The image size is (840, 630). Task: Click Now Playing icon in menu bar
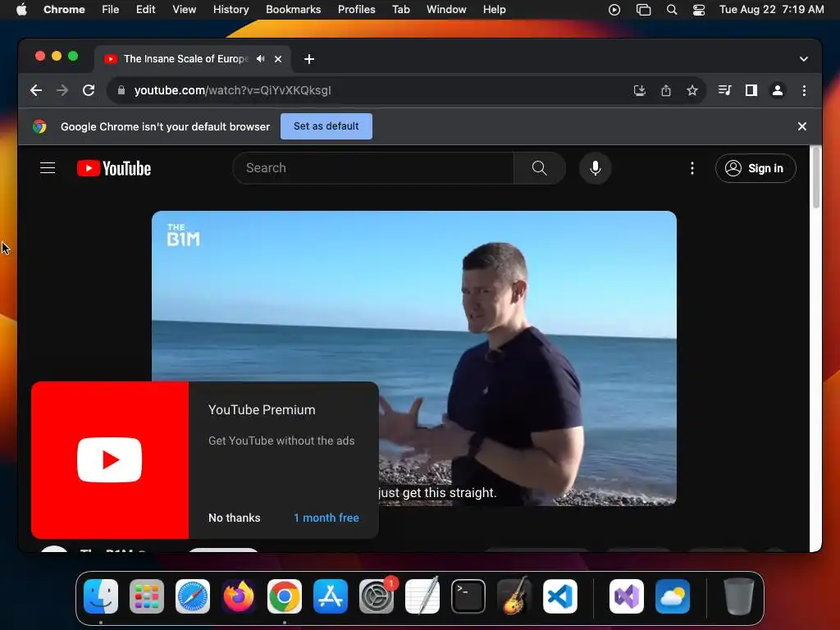[614, 10]
